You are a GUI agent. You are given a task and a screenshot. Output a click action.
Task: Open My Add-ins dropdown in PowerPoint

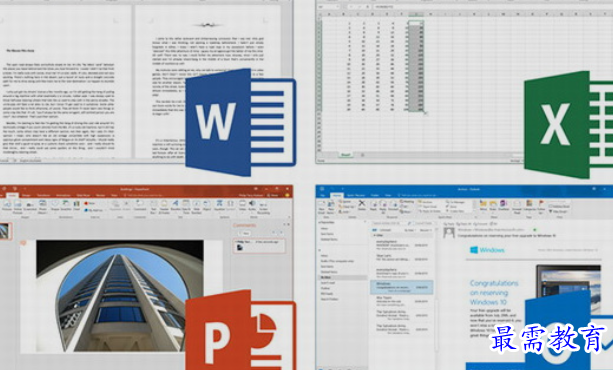(96, 210)
